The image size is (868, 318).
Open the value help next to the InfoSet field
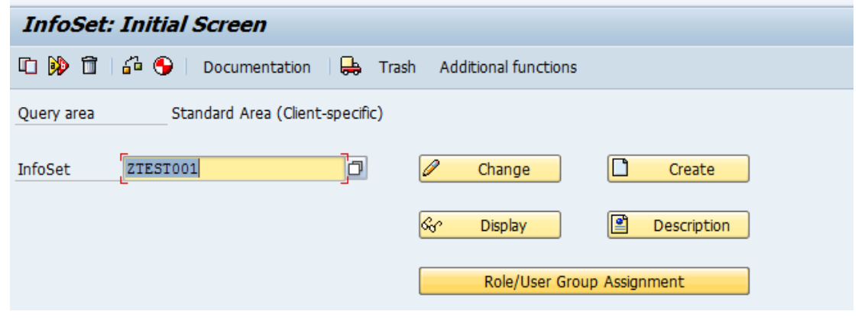pyautogui.click(x=357, y=168)
